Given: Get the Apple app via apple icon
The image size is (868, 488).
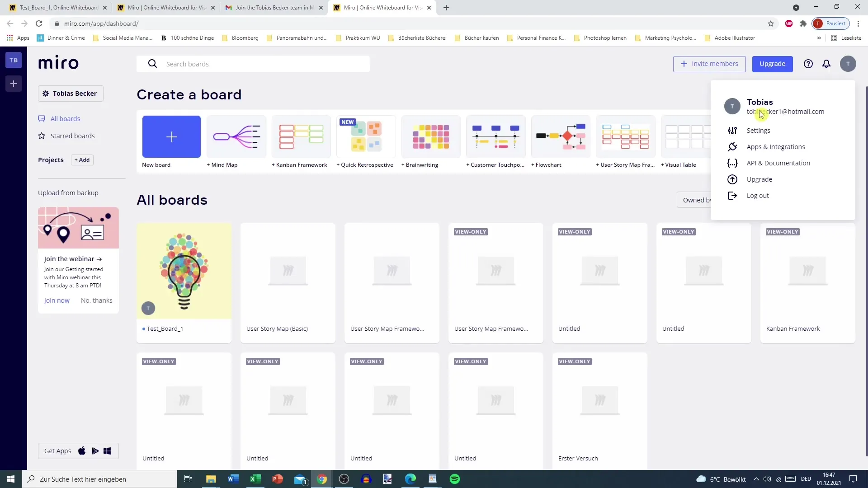Looking at the screenshot, I should 82,450.
